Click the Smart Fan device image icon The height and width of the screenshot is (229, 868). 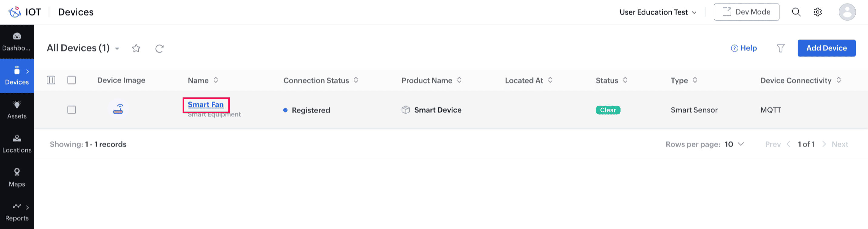(118, 110)
